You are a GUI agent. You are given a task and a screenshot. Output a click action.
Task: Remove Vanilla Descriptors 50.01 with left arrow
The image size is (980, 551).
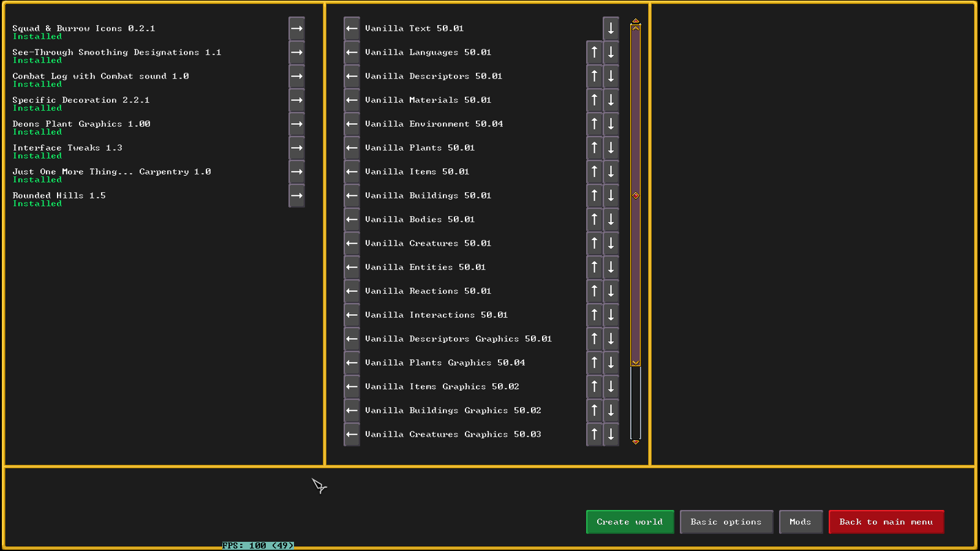(x=352, y=76)
